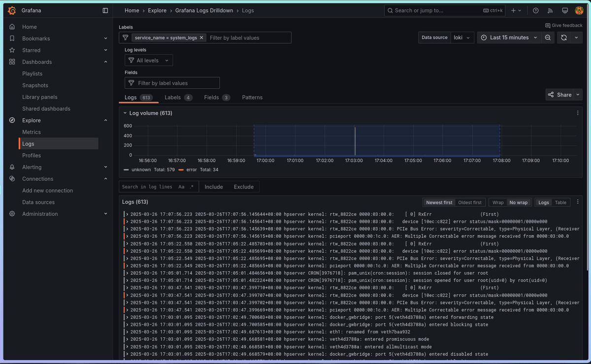
Task: Switch to the Fields tab
Action: (x=217, y=97)
